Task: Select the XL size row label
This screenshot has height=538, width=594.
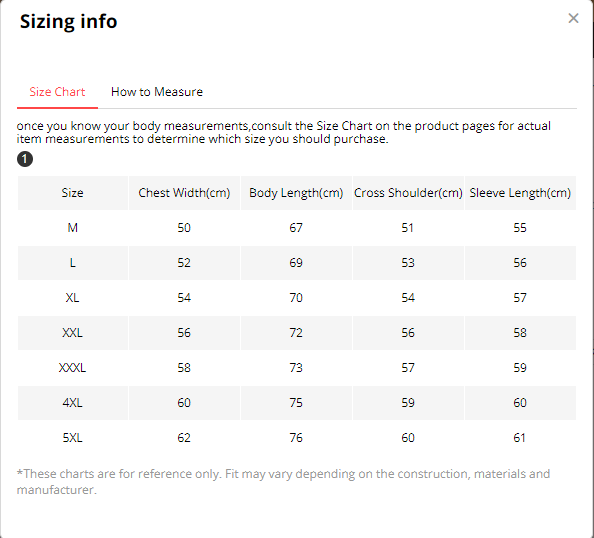Action: (x=72, y=298)
